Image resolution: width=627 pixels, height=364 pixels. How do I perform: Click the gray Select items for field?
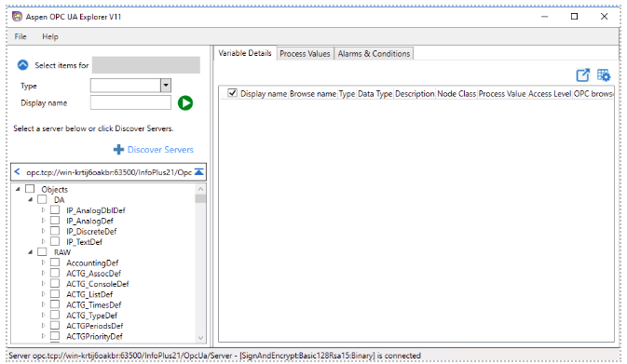pos(146,65)
